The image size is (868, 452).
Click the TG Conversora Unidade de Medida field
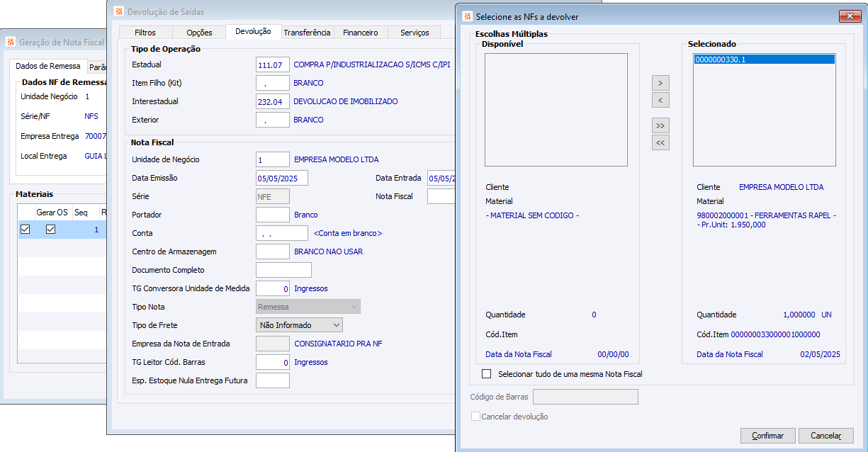point(272,288)
